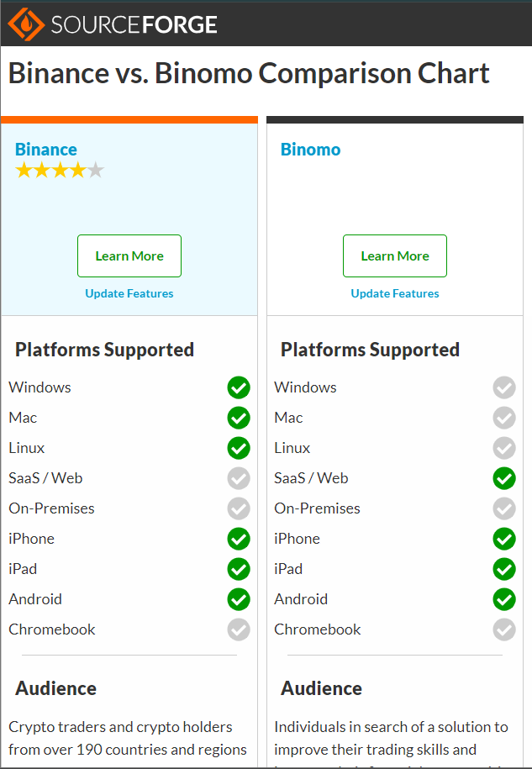
Task: Click the SOURCEFORGE wordmark in header
Action: point(134,24)
